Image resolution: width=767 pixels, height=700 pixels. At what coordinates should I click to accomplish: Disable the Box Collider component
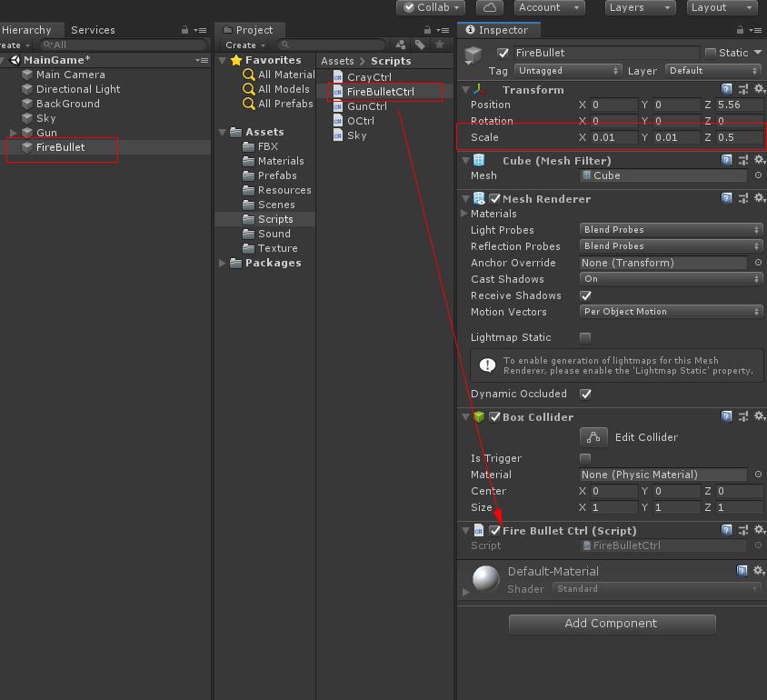tap(494, 416)
